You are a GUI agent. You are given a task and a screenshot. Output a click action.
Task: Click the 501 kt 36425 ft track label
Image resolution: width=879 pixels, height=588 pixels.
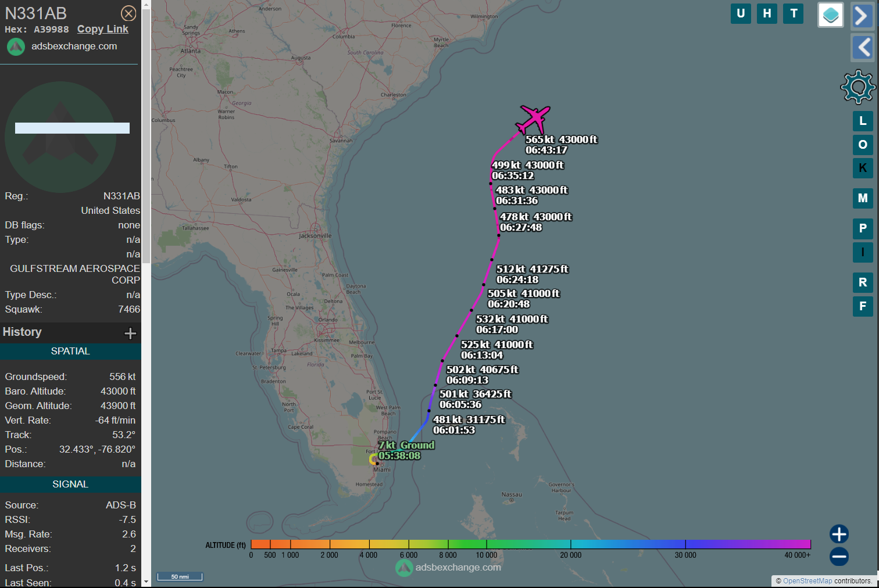tap(476, 399)
